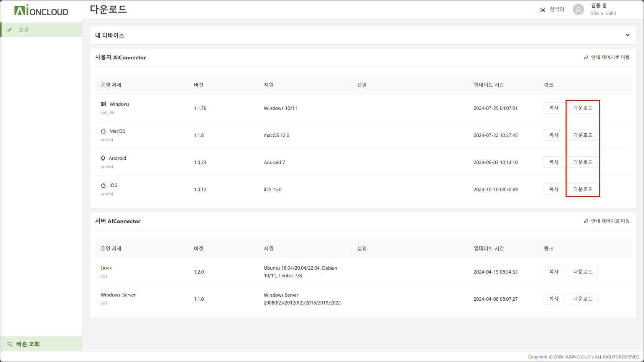
Task: Click the MacOS apple icon
Action: tap(103, 131)
